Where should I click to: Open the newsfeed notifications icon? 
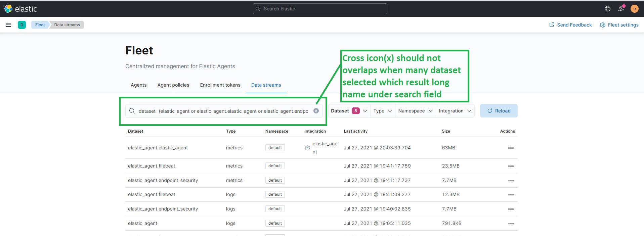coord(621,9)
